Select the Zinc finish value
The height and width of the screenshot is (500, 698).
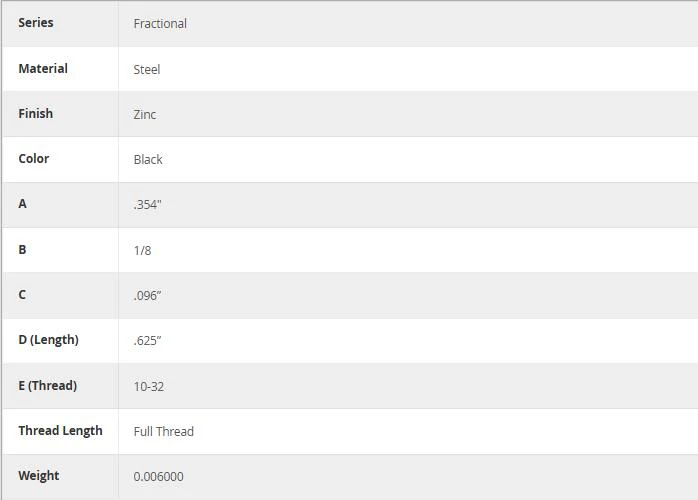pyautogui.click(x=145, y=114)
